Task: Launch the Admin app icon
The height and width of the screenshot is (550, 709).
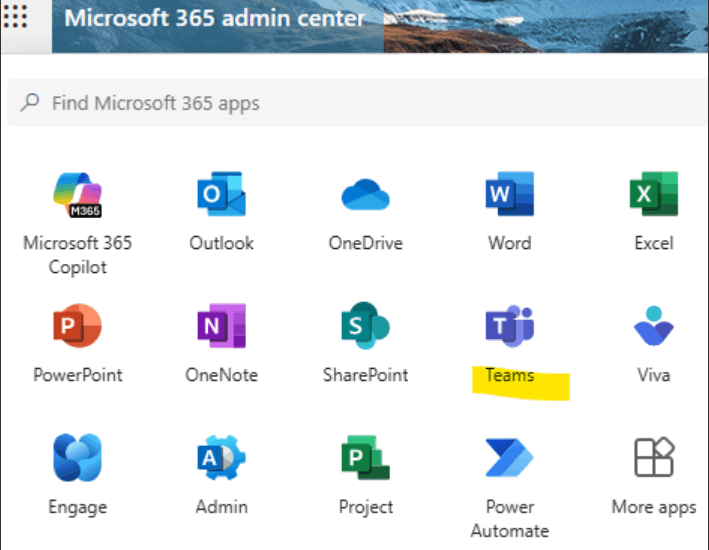Action: click(x=222, y=457)
